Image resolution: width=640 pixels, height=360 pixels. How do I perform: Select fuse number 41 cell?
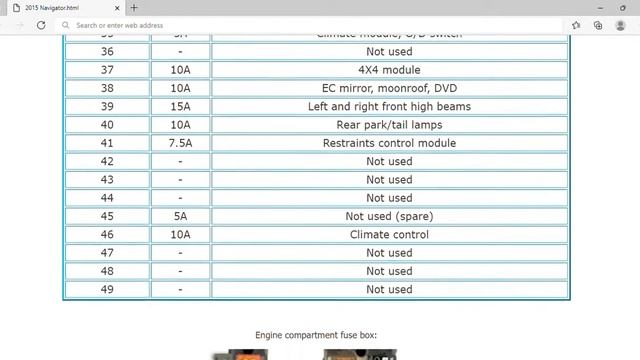point(107,143)
